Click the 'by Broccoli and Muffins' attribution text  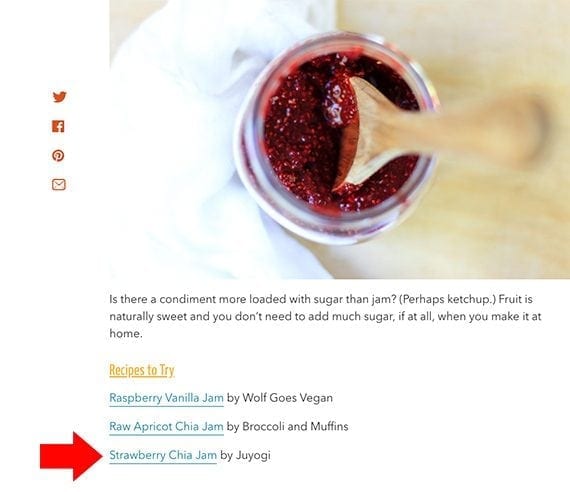pyautogui.click(x=287, y=426)
